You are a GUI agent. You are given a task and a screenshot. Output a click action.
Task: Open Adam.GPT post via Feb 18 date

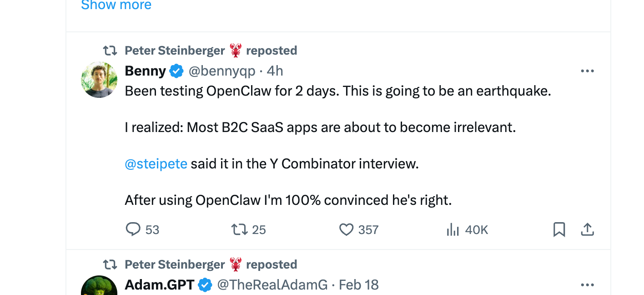pyautogui.click(x=359, y=285)
